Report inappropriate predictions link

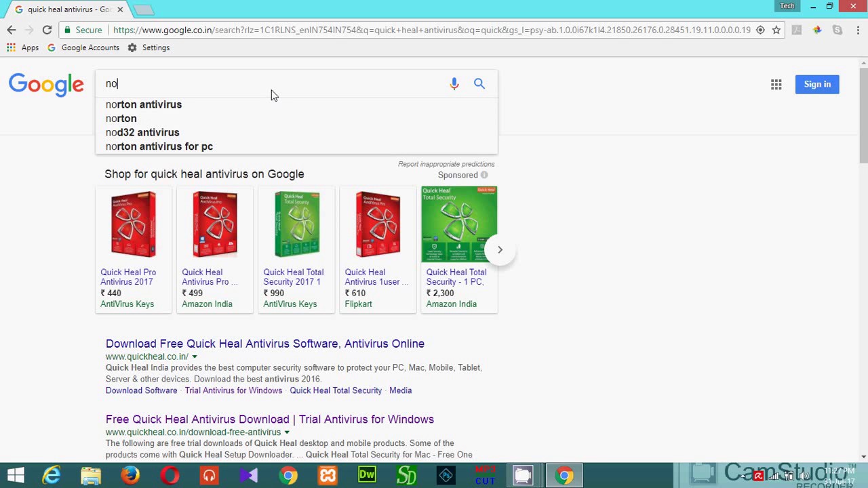coord(446,164)
